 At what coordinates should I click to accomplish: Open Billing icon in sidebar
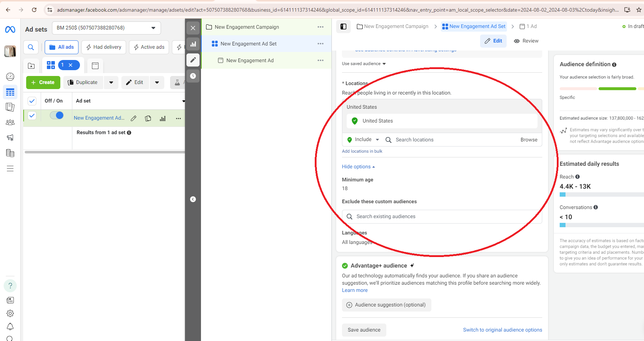[10, 153]
